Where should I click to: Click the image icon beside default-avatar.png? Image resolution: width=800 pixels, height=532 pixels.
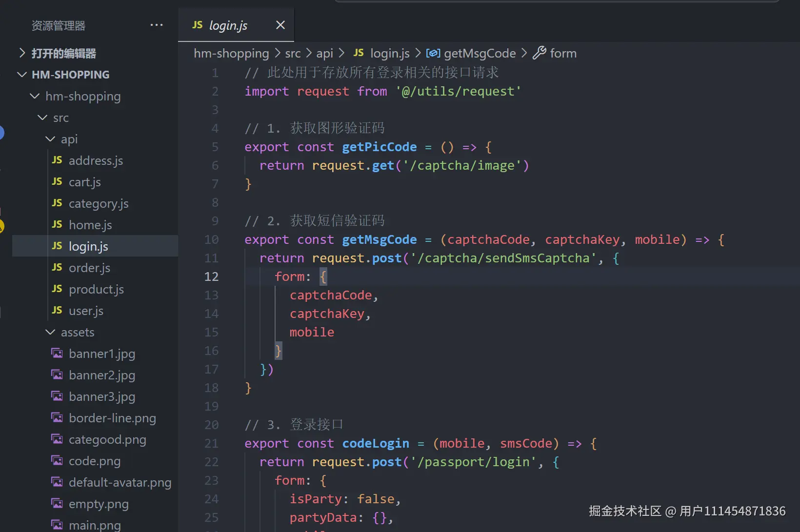[x=57, y=482]
